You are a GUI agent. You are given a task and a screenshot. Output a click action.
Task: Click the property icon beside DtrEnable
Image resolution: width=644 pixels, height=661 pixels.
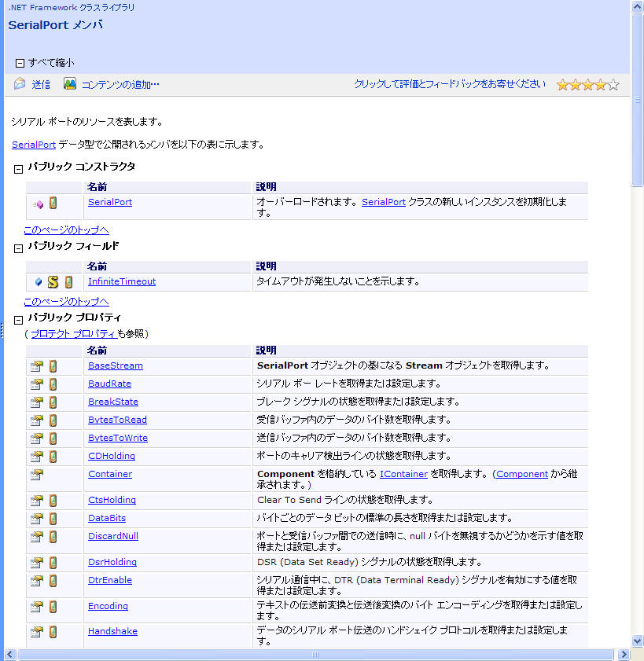[37, 581]
